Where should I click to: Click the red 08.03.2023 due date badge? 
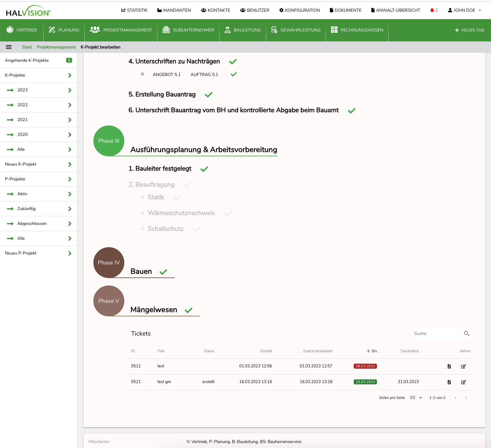365,366
